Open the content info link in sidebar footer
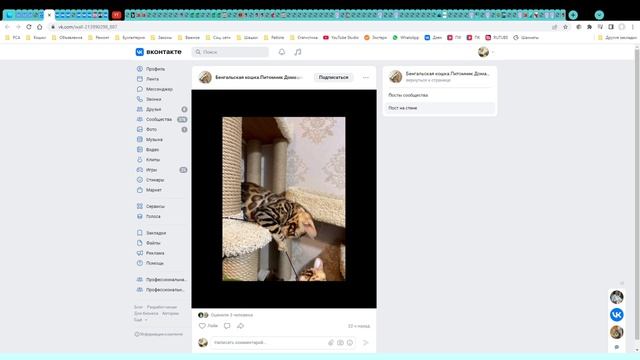The image size is (640, 360). pyautogui.click(x=159, y=334)
